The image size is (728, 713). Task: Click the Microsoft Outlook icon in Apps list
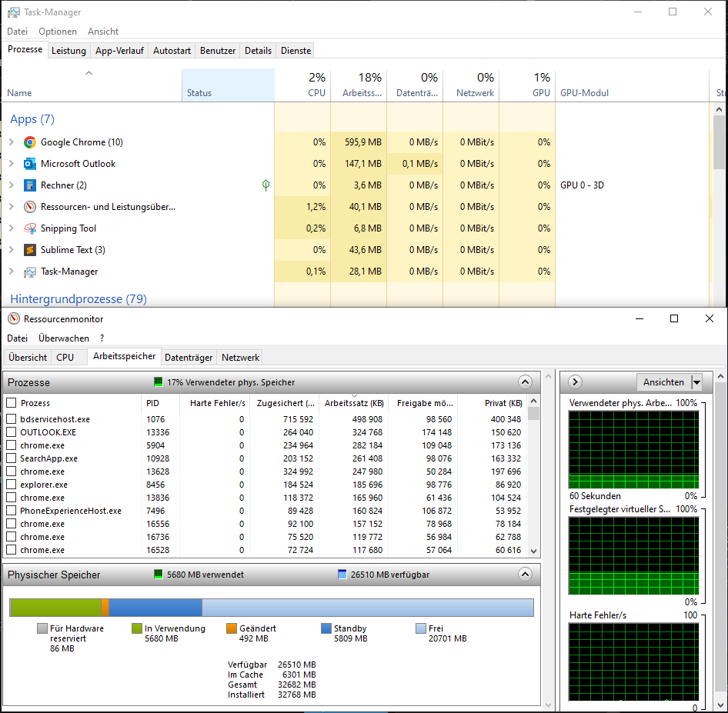(x=30, y=164)
